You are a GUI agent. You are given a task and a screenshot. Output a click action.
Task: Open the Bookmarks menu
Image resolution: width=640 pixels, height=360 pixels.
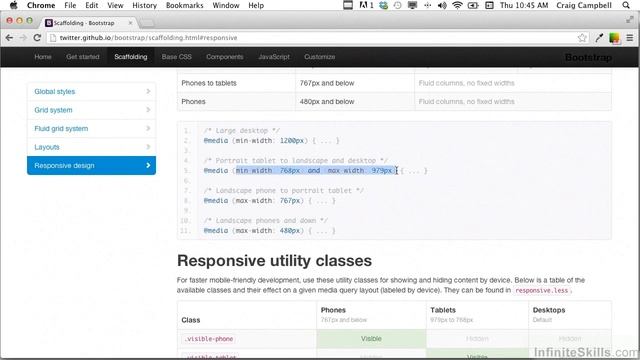pyautogui.click(x=184, y=5)
